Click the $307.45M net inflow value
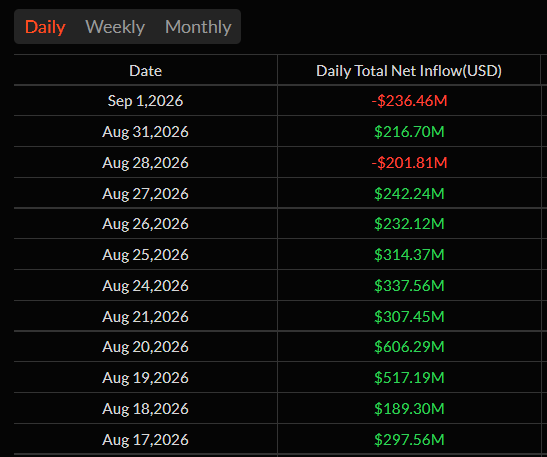Image resolution: width=547 pixels, height=457 pixels. coord(409,317)
